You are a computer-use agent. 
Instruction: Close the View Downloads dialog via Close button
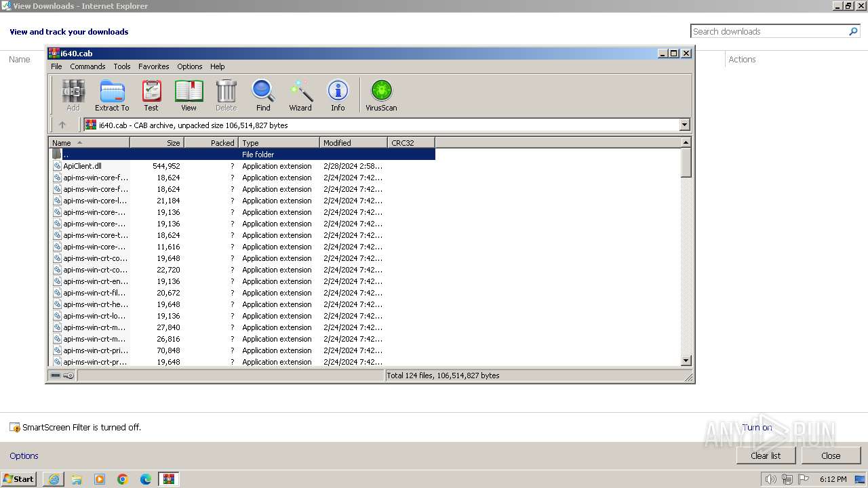(831, 455)
